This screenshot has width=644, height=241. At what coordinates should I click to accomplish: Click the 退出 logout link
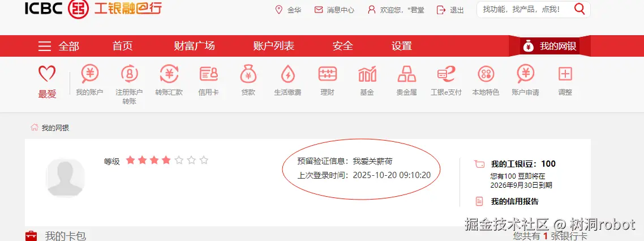coord(451,10)
